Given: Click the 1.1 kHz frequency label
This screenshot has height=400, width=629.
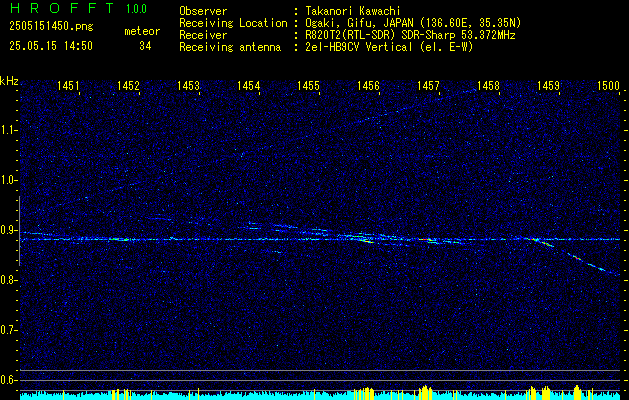Looking at the screenshot, I should tap(7, 130).
